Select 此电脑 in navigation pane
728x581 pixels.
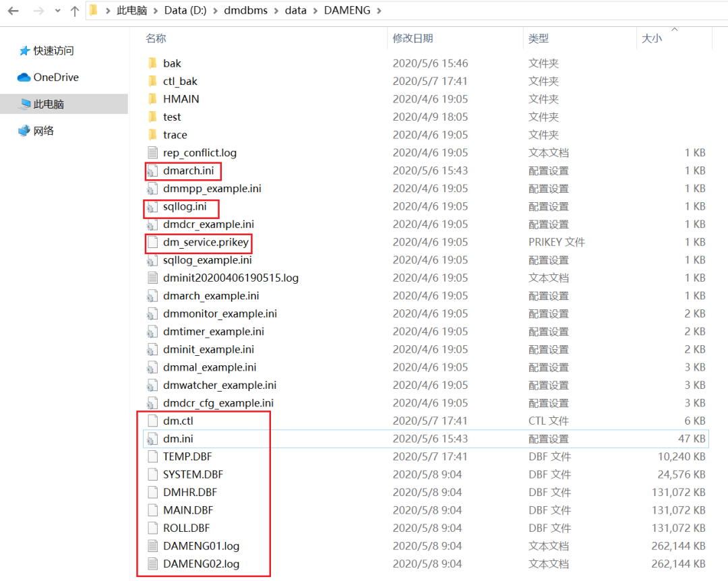point(64,104)
